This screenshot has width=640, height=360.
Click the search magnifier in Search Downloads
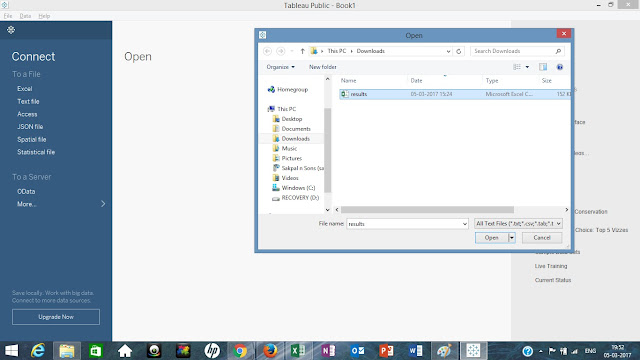coord(558,51)
